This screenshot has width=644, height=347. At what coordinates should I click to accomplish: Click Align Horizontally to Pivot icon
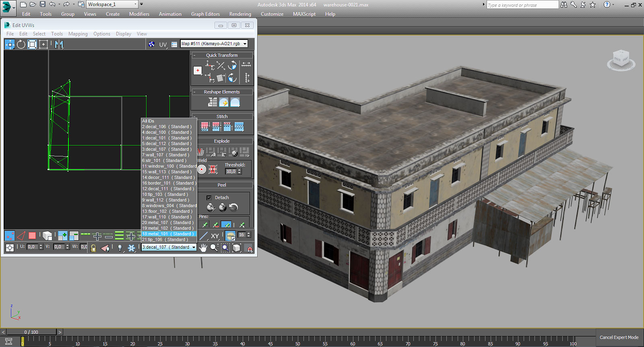pos(210,65)
